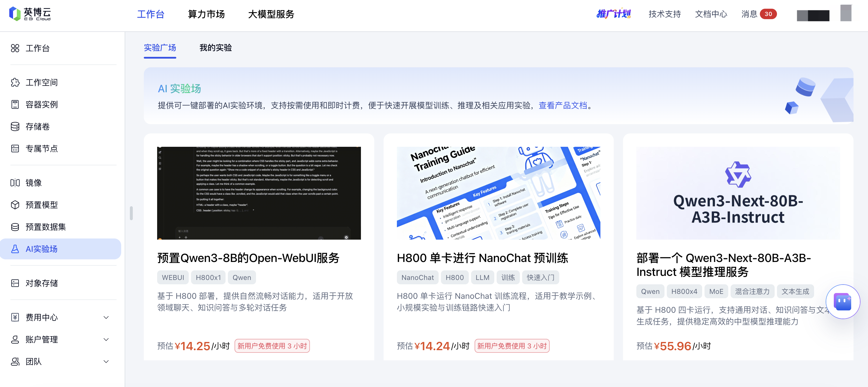Collapse the sidebar using the divider handle
Screen dimensions: 868x387
131,213
